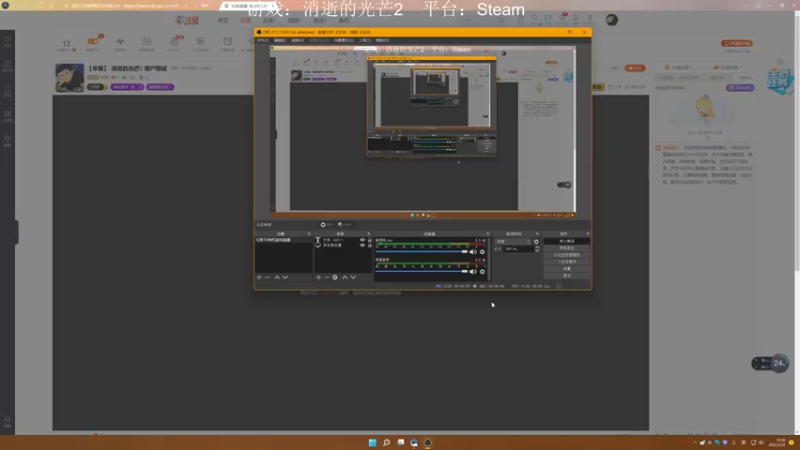This screenshot has height=450, width=800.
Task: Click properties button in source toolbar
Action: 327,224
